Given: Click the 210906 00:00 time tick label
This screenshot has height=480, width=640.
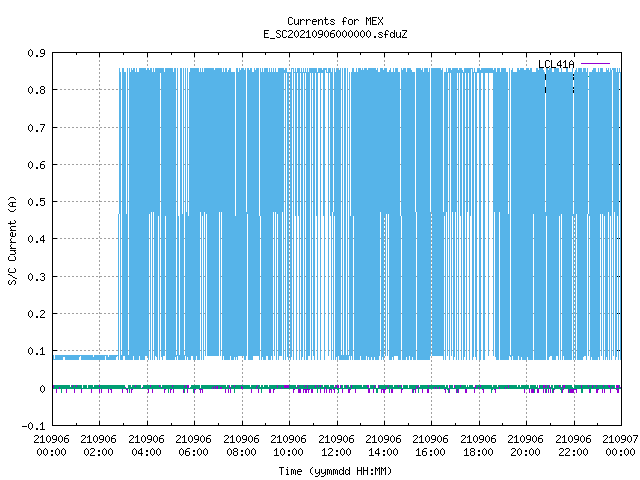Looking at the screenshot, I should click(51, 445).
